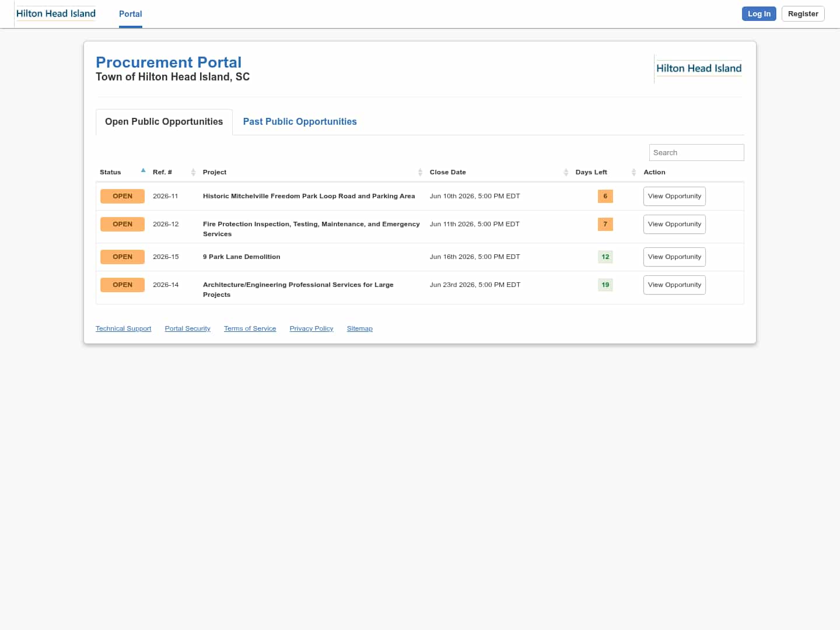
Task: View Opportunity for Historic Mitchelville project
Action: coord(674,196)
